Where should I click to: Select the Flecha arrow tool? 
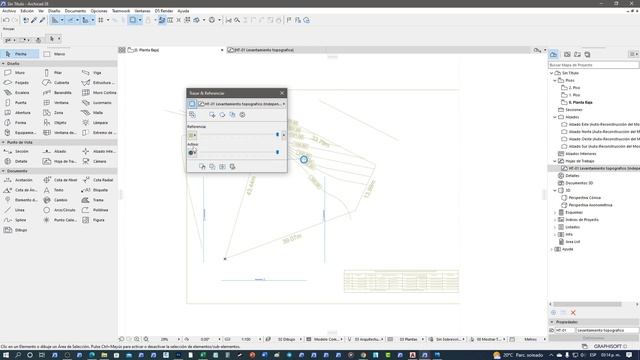(x=20, y=54)
